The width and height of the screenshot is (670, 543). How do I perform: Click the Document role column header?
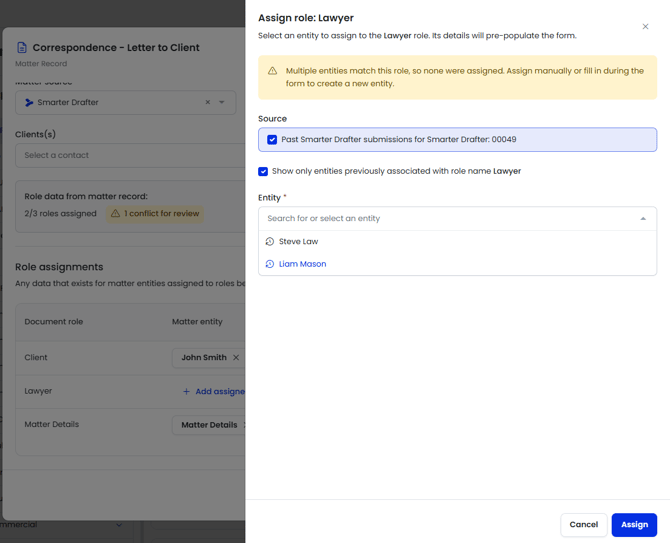(x=54, y=322)
